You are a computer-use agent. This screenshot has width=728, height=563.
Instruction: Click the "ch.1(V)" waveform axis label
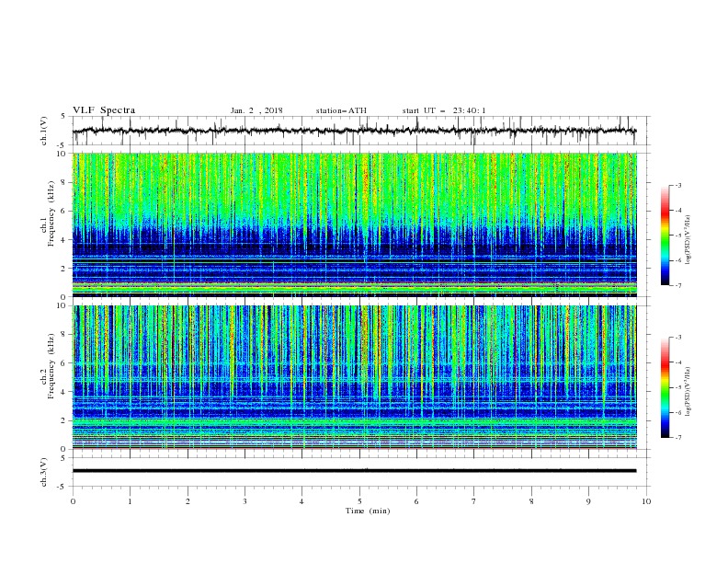coord(44,131)
